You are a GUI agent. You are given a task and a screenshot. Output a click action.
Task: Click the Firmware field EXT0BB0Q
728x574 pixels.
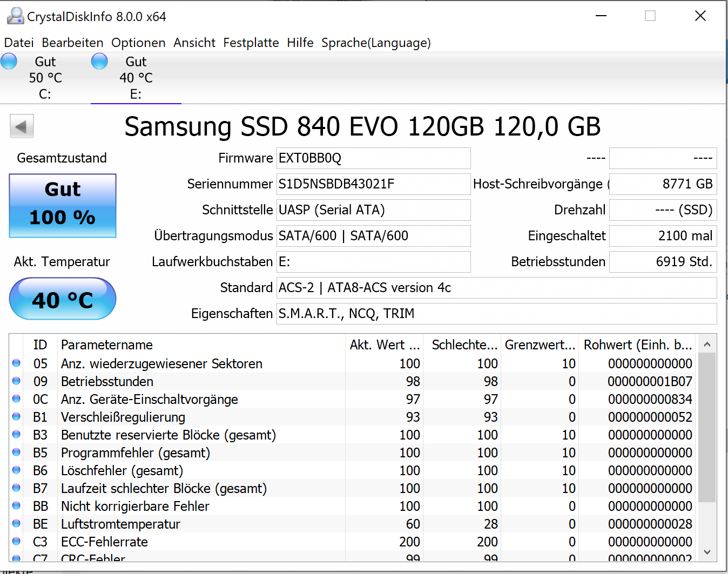[373, 158]
